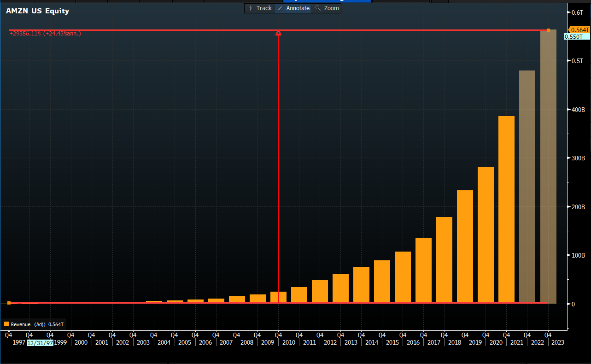Select the 2020 revenue bar
The height and width of the screenshot is (364, 591).
point(486,235)
